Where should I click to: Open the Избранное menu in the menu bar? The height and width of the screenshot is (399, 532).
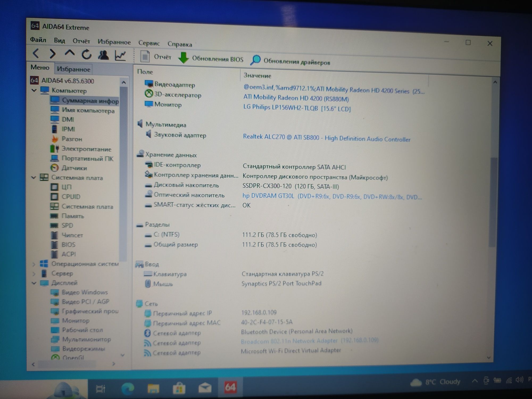click(114, 42)
